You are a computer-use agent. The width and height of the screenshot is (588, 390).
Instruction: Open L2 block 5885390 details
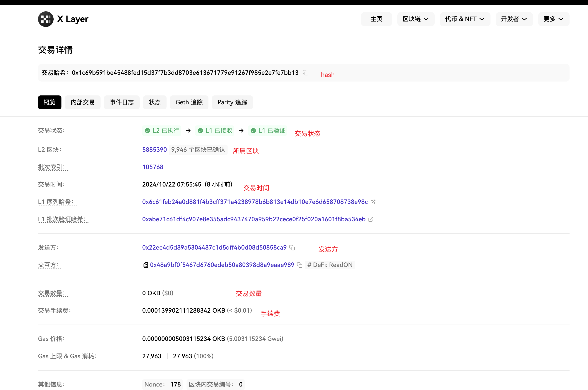154,150
